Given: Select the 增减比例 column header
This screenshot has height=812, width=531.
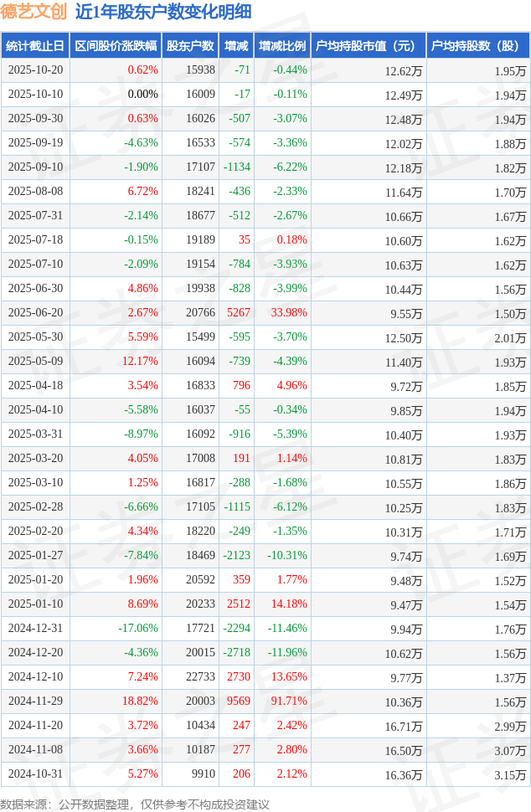Looking at the screenshot, I should click(281, 46).
